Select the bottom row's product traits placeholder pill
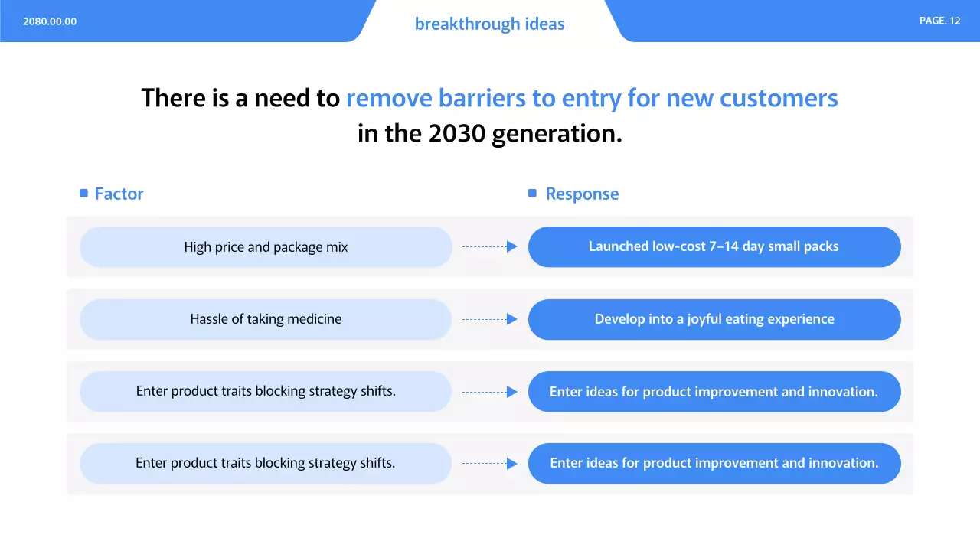This screenshot has height=551, width=980. [x=266, y=463]
